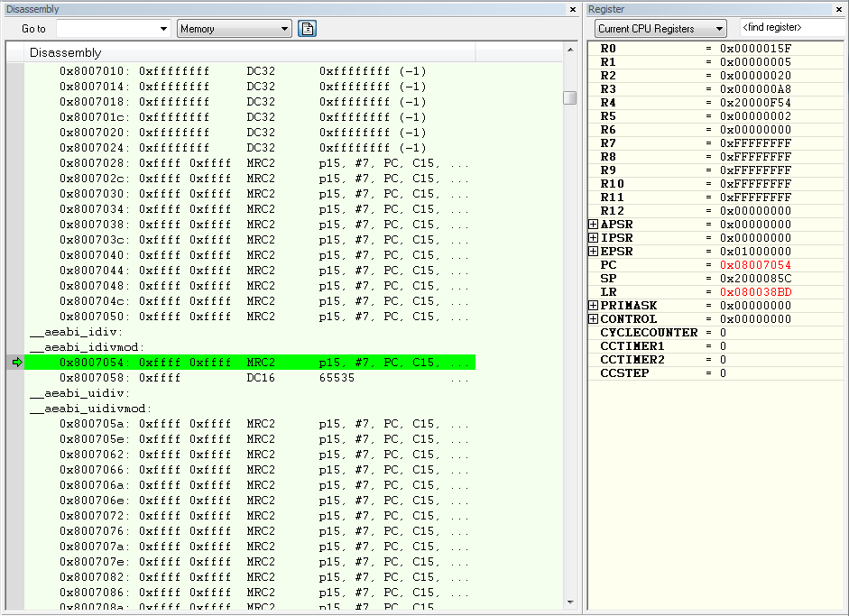Click the CYCLECOUNTER register row

tap(715, 333)
